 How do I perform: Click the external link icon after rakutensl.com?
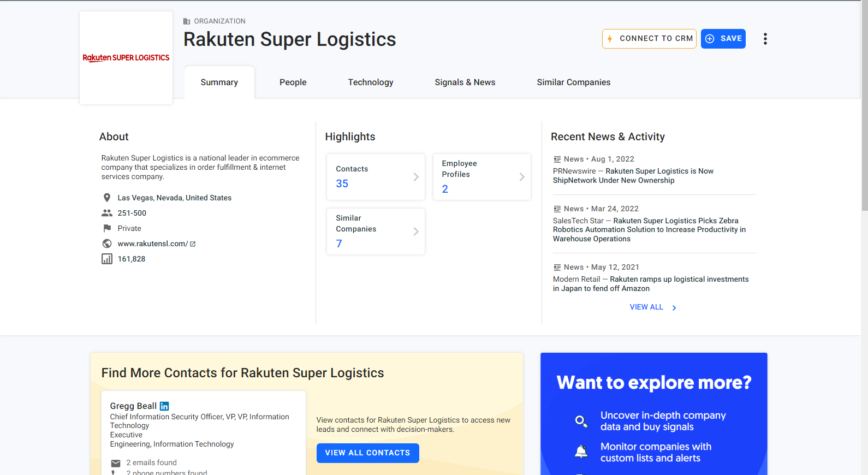[193, 244]
